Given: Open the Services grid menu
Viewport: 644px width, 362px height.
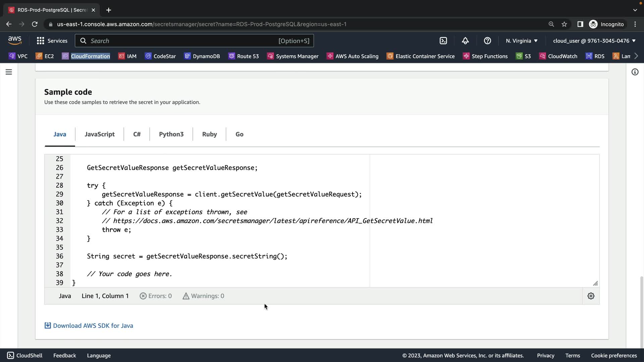Looking at the screenshot, I should pyautogui.click(x=52, y=41).
